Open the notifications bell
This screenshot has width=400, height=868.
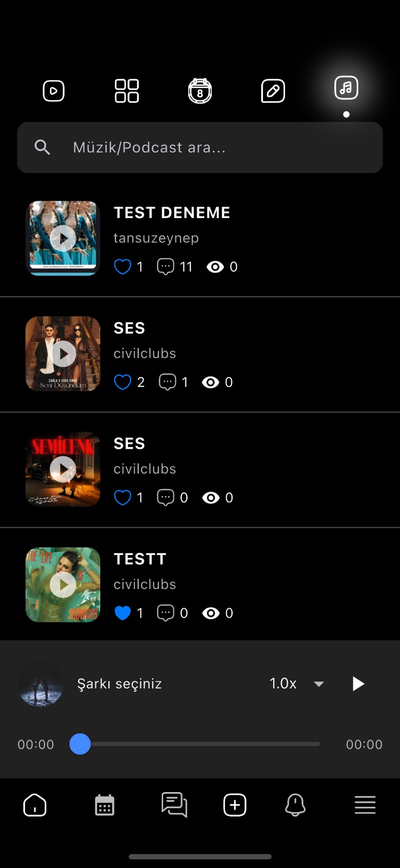click(295, 805)
